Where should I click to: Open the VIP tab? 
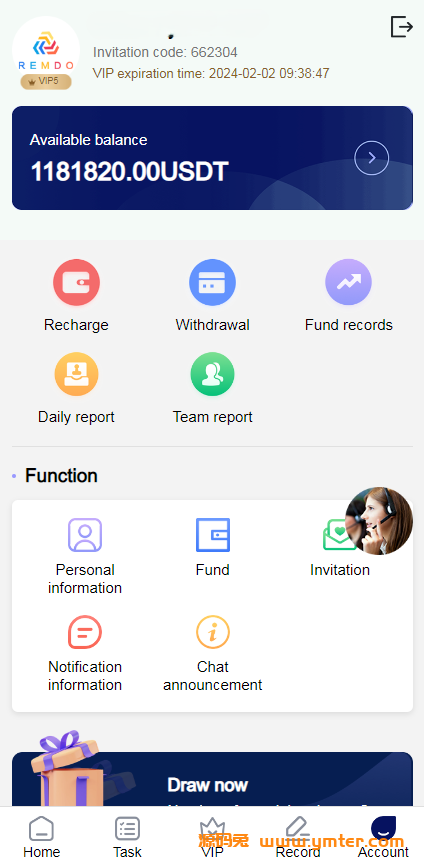pyautogui.click(x=212, y=838)
